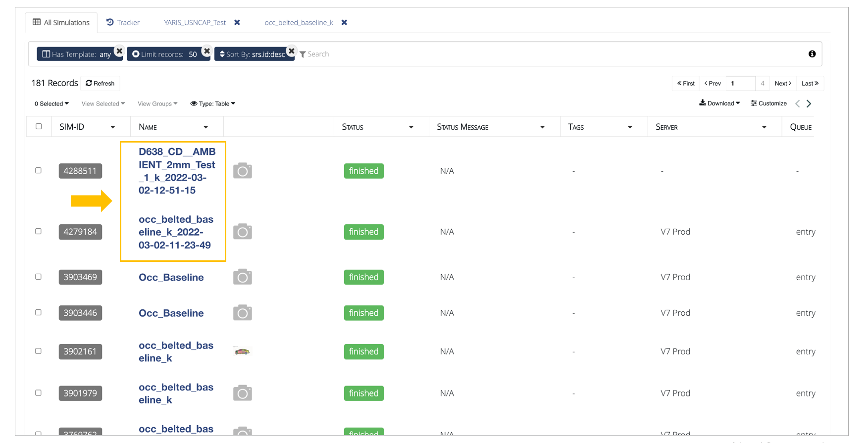The image size is (868, 443).
Task: Open camera thumbnail for simulation 3903446
Action: [243, 313]
